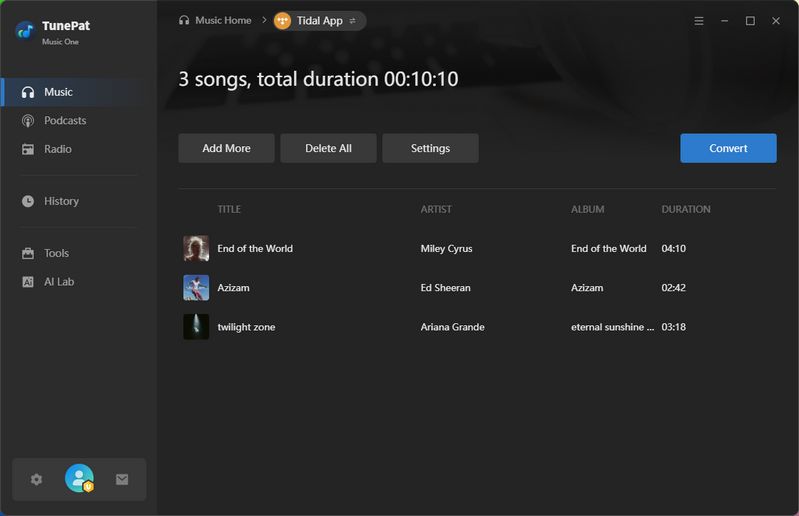Open the History page
Image resolution: width=799 pixels, height=516 pixels.
pyautogui.click(x=78, y=201)
